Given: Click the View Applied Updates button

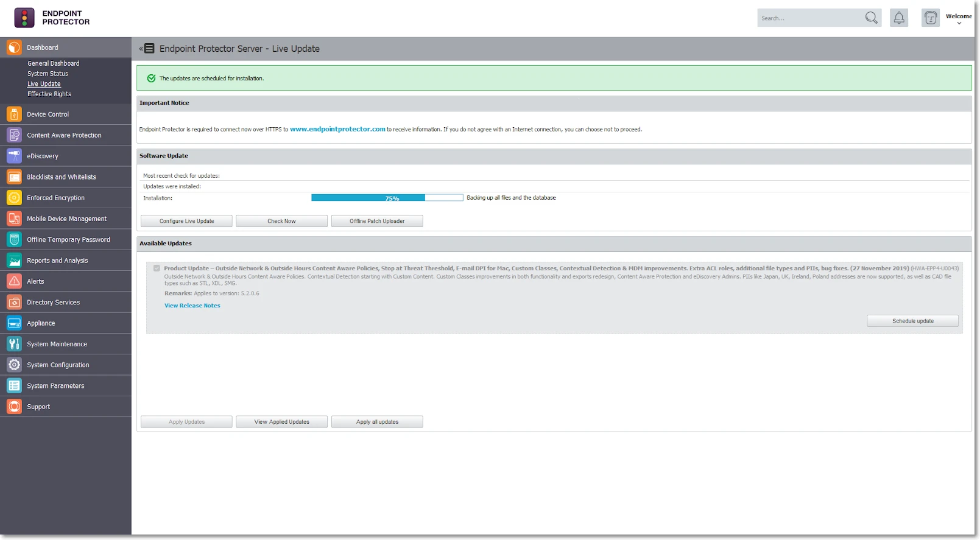Looking at the screenshot, I should tap(281, 422).
